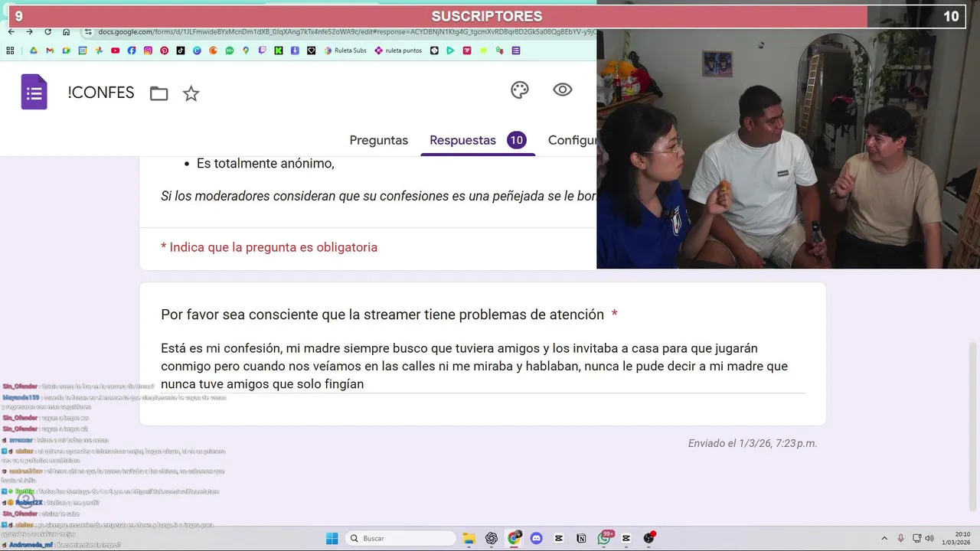Open the move-to-folder icon beside !CONFES
Viewport: 980px width, 551px height.
[x=158, y=93]
